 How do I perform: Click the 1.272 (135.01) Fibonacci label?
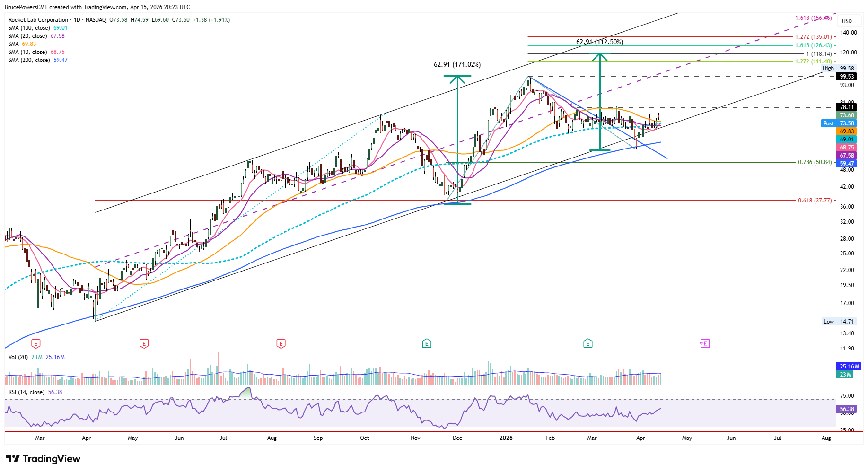click(x=813, y=37)
